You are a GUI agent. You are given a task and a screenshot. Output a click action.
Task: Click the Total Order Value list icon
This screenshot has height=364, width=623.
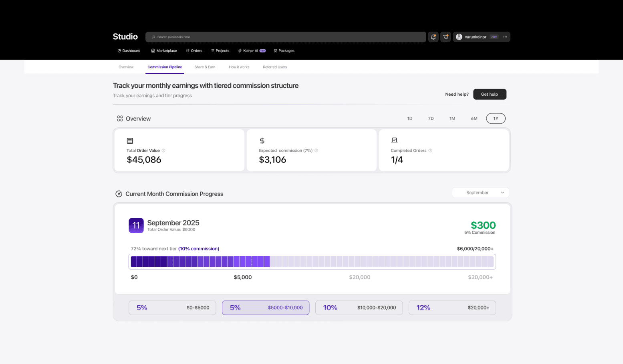pos(130,141)
